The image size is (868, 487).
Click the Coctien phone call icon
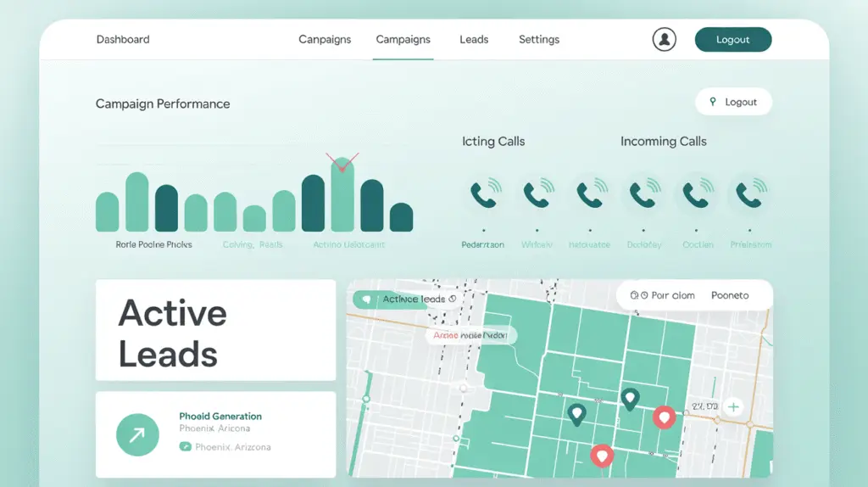[697, 194]
